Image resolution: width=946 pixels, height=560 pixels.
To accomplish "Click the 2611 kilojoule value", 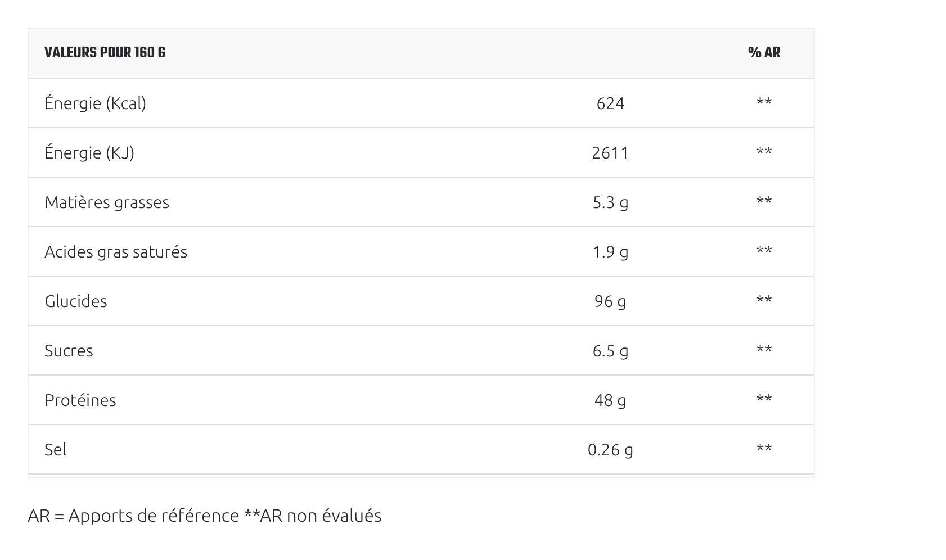I will 610,153.
